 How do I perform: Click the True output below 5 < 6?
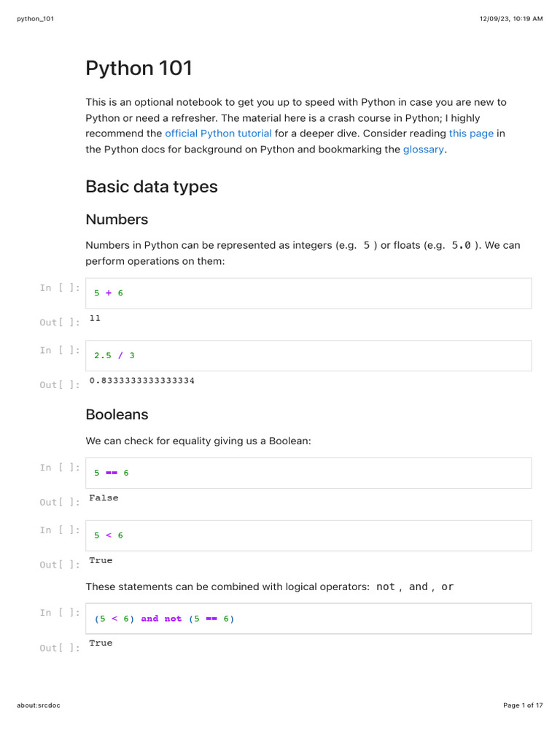(101, 560)
